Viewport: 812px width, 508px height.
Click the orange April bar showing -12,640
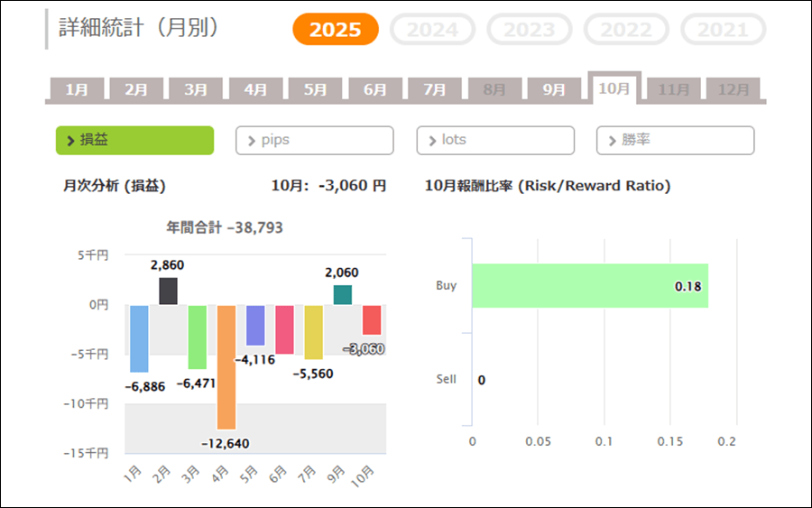pyautogui.click(x=226, y=366)
